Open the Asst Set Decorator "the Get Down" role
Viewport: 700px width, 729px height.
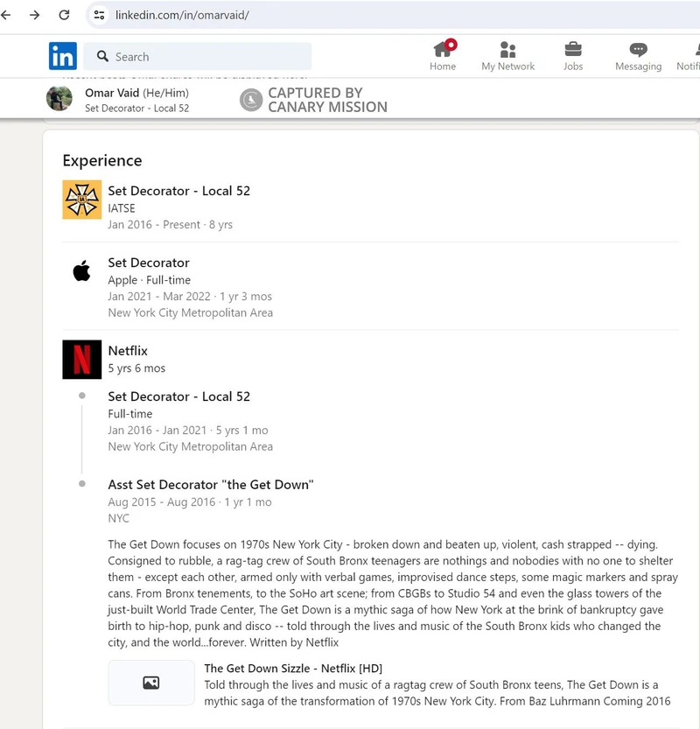[x=211, y=485]
